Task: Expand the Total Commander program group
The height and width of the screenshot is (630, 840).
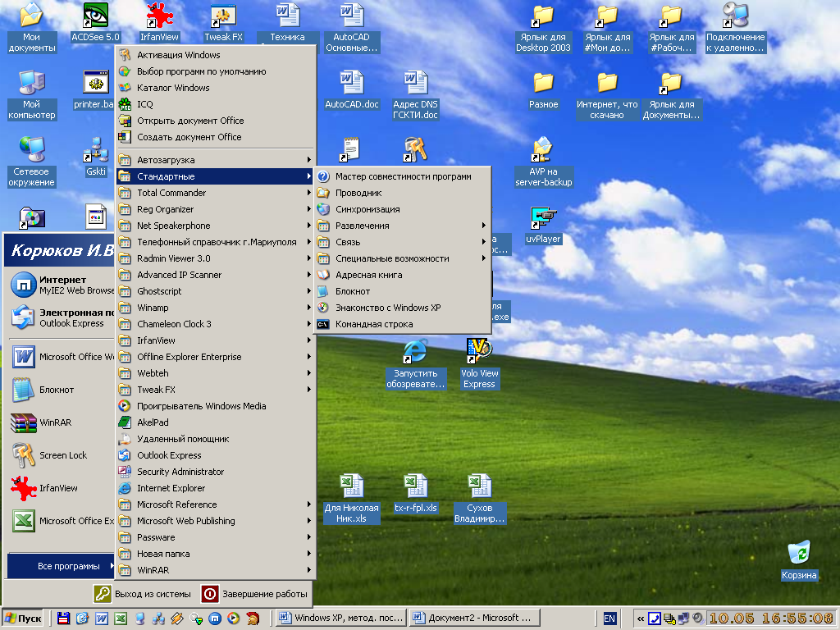Action: pos(215,193)
